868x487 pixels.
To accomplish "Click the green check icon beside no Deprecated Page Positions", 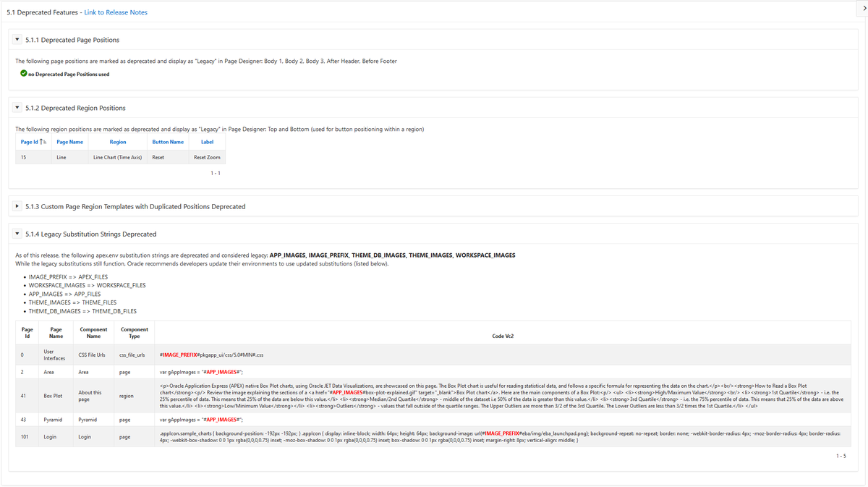I will (23, 74).
